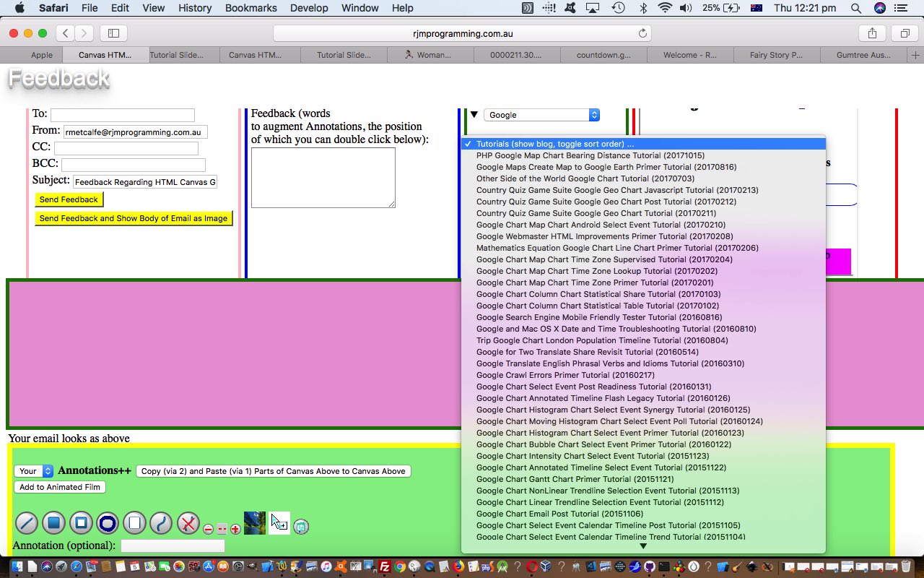Open Siri from the menu bar

pyautogui.click(x=879, y=8)
